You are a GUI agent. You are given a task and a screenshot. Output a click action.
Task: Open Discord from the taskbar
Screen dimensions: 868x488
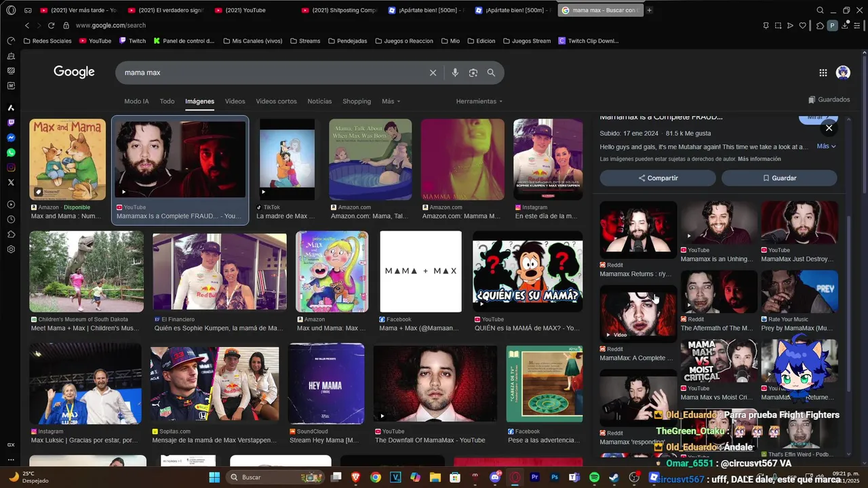495,477
